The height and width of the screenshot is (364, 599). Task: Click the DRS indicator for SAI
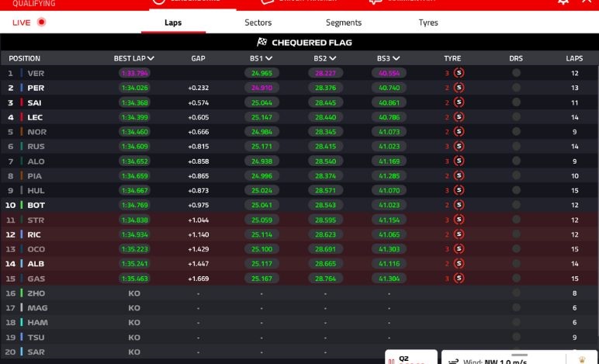(516, 102)
